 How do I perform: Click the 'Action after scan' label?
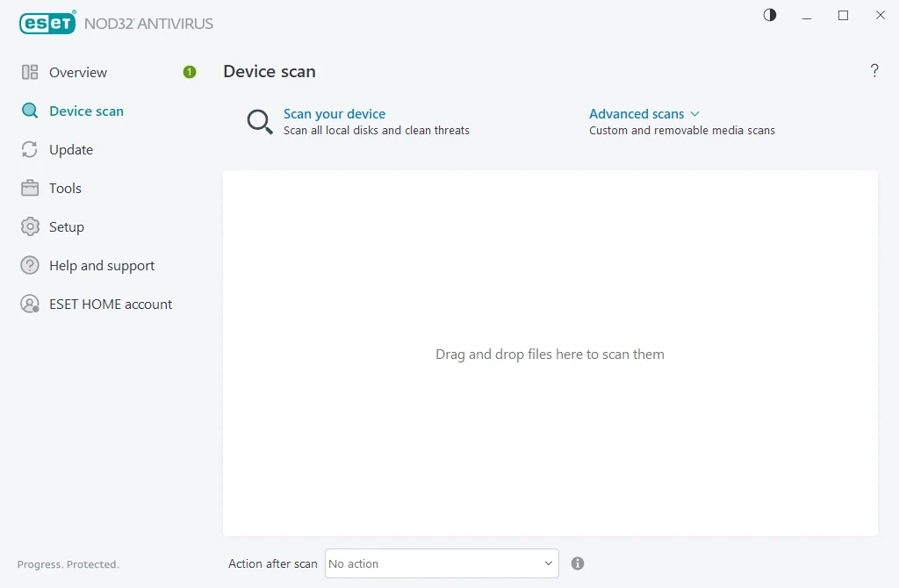coord(272,564)
